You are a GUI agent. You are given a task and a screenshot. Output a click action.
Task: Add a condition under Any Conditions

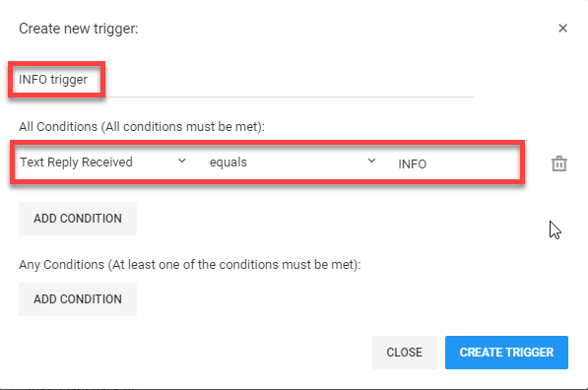click(x=78, y=299)
